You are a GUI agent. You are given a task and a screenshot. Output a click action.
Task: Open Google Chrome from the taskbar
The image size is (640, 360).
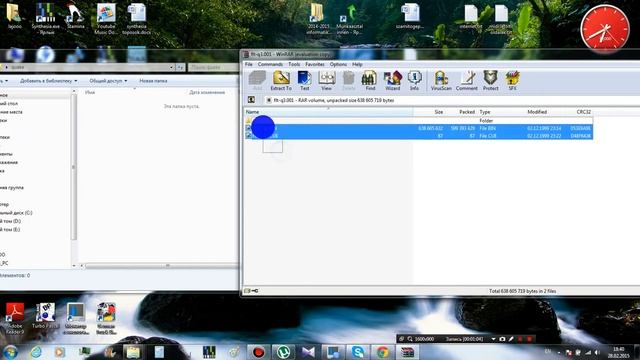pyautogui.click(x=382, y=352)
